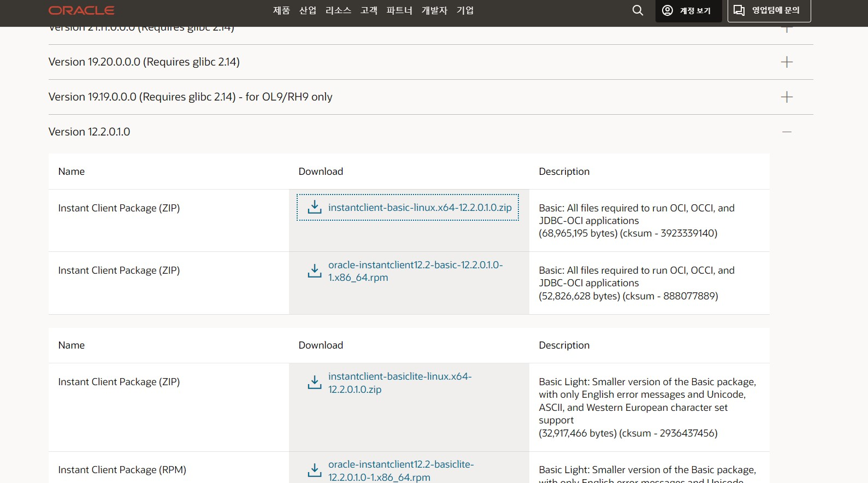868x483 pixels.
Task: Expand Version 19.20.0.0.0 section plus icon
Action: (x=787, y=62)
